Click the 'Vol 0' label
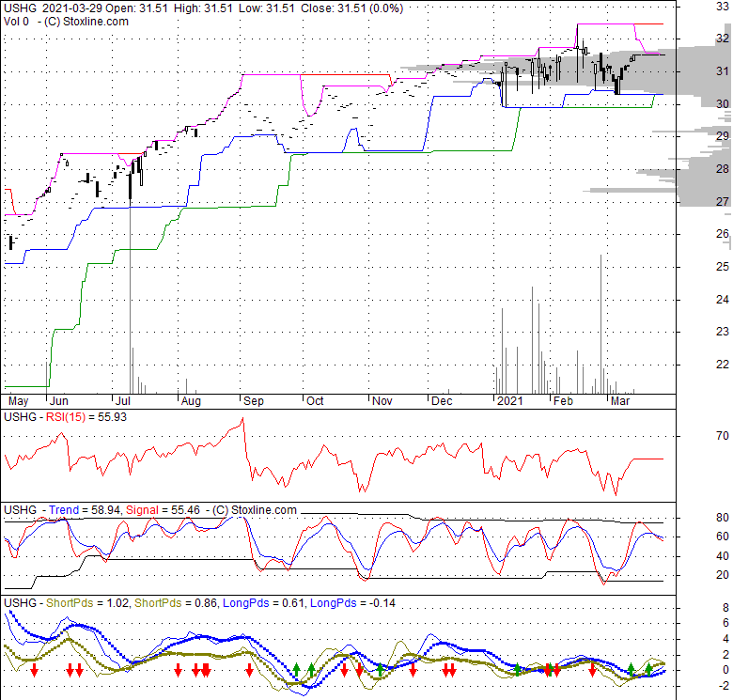 tap(16, 22)
